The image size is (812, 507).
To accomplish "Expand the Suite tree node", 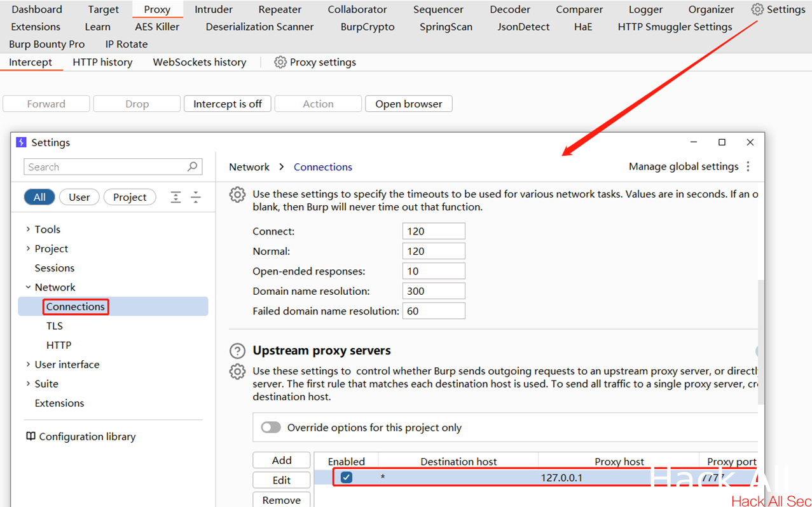I will tap(28, 384).
